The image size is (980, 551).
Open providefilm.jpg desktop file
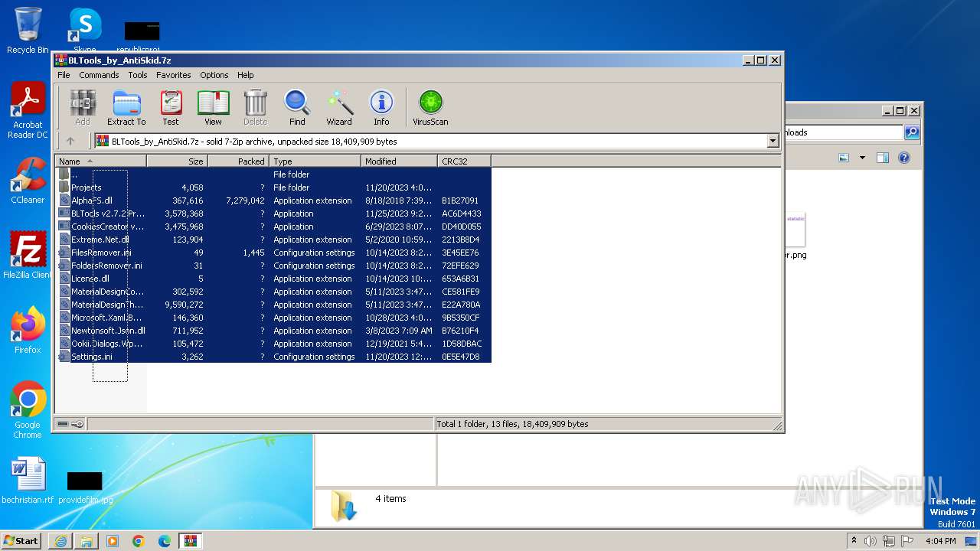[85, 487]
